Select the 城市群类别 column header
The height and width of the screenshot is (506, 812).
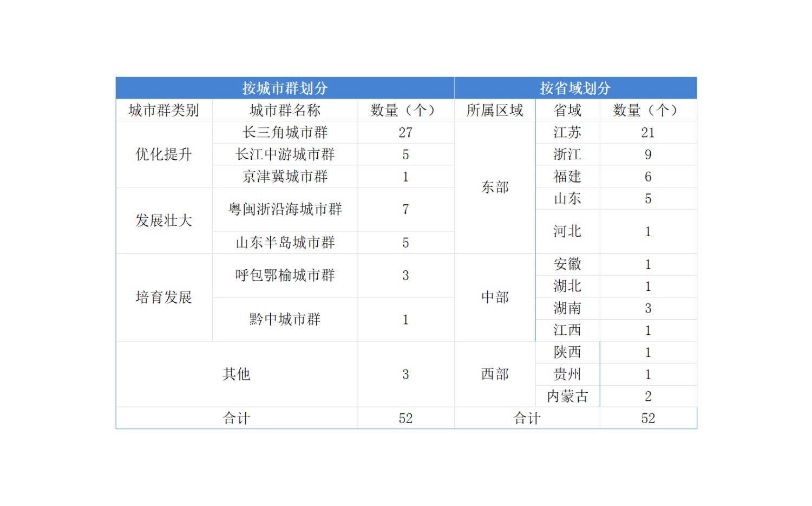coord(163,111)
